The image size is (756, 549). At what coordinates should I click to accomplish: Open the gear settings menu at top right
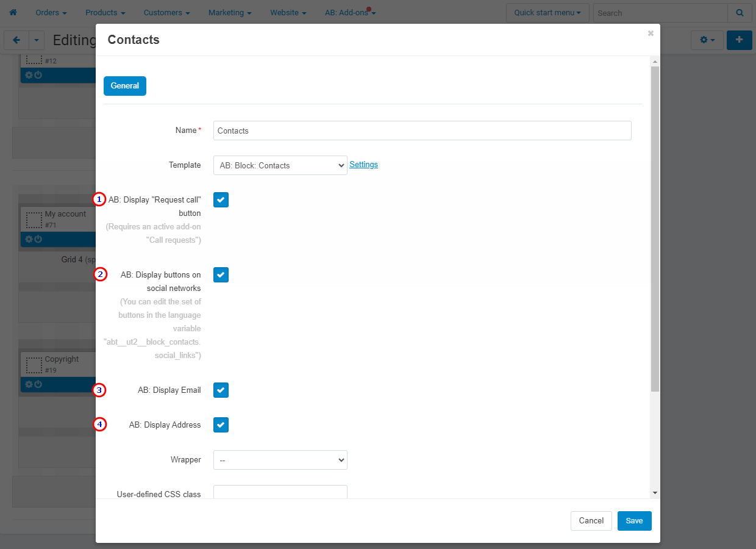707,40
